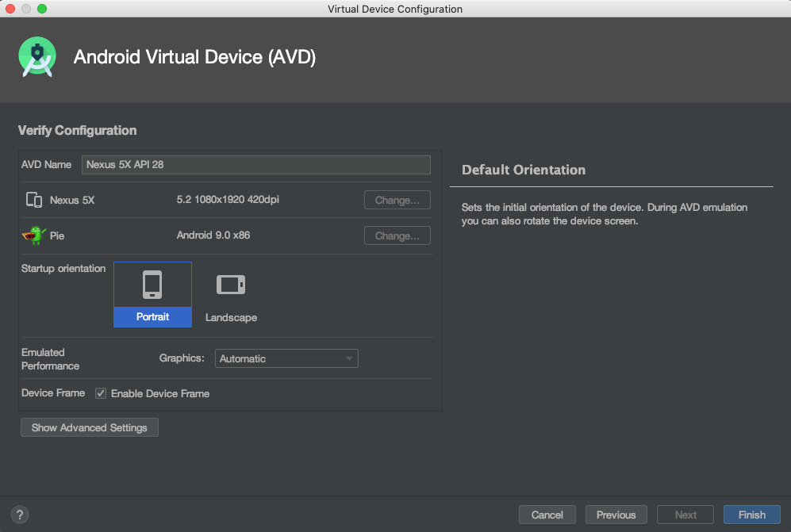Click the Graphics label
Screen dimensions: 791x532
coord(182,358)
